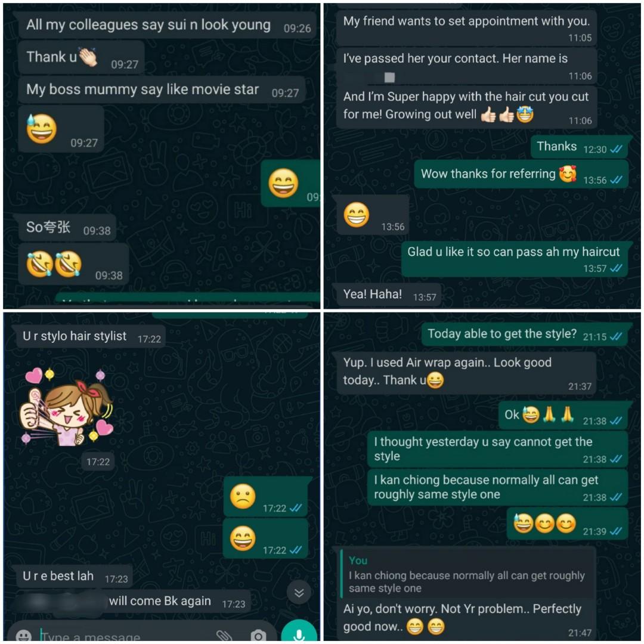Viewport: 644px width, 644px height.
Task: Select 'My boss mummy say like movie star'
Action: point(162,90)
